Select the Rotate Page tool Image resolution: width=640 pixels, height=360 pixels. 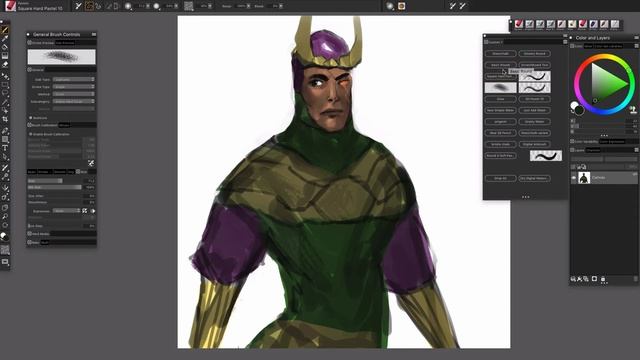tap(5, 225)
